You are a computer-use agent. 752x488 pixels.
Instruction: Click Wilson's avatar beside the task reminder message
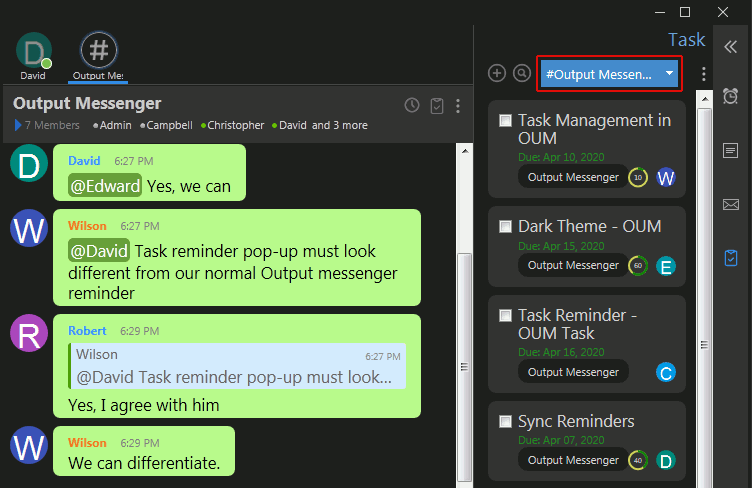pos(29,228)
